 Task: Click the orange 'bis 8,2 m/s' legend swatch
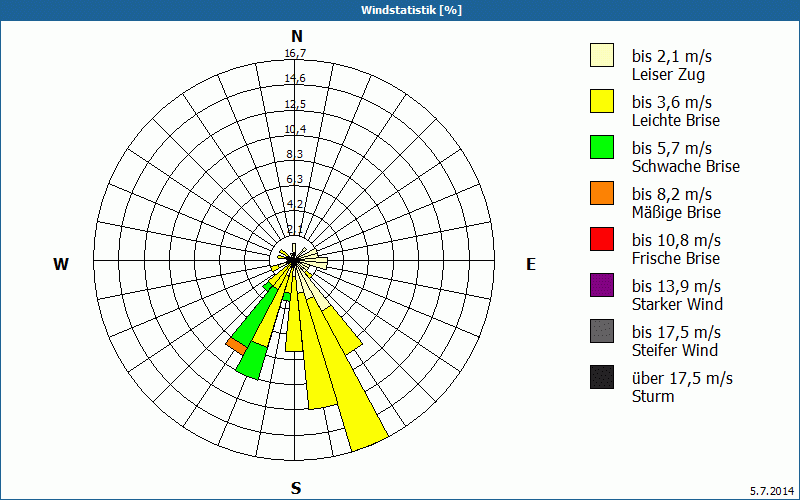pos(602,193)
